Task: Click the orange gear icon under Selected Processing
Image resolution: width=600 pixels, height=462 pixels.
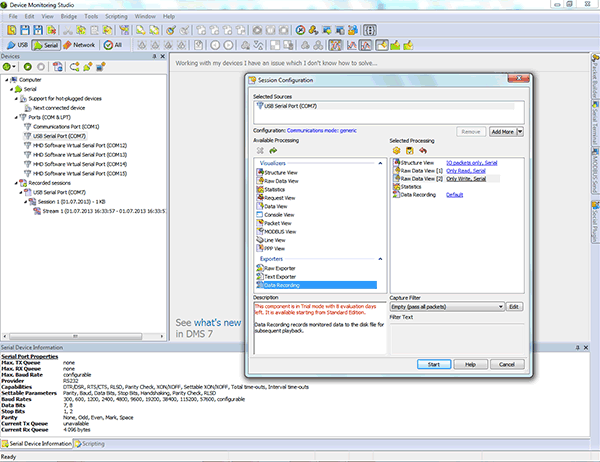Action: pyautogui.click(x=396, y=150)
